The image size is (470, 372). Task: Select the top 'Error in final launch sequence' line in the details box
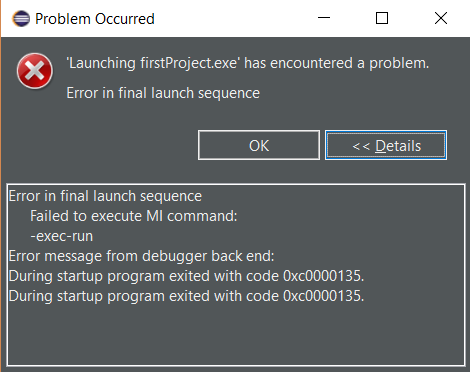[x=105, y=196]
